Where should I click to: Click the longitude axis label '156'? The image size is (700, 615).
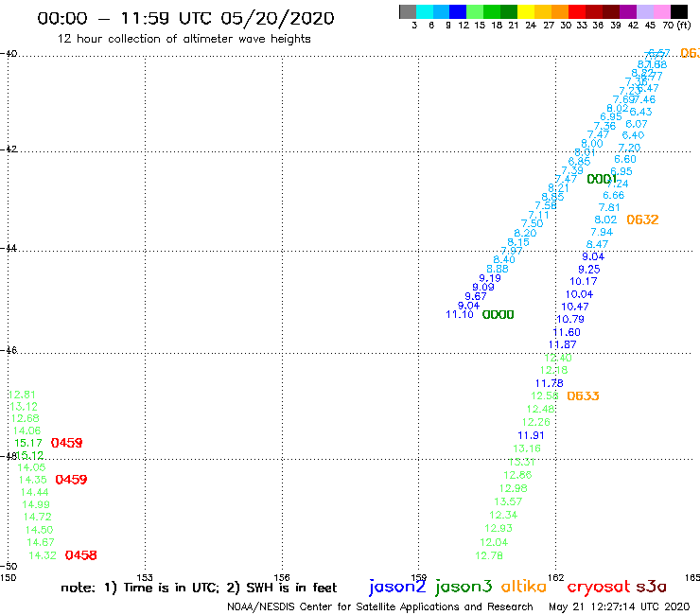[282, 577]
